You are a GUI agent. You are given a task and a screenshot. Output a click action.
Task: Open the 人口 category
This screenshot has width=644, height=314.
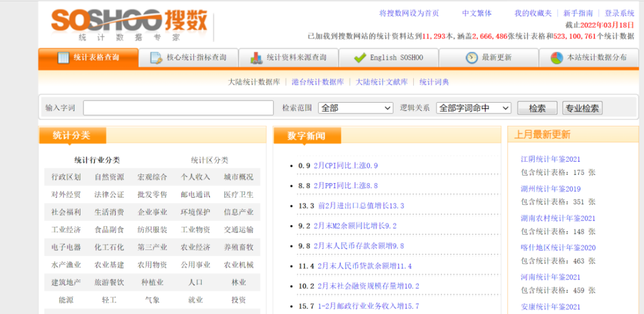[196, 282]
